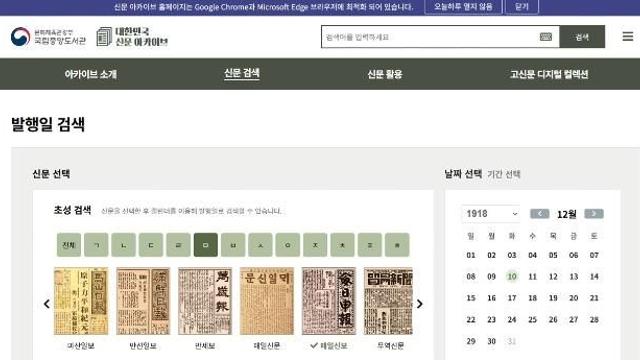
Task: Pick date 21 in the calendar
Action: (x=594, y=298)
